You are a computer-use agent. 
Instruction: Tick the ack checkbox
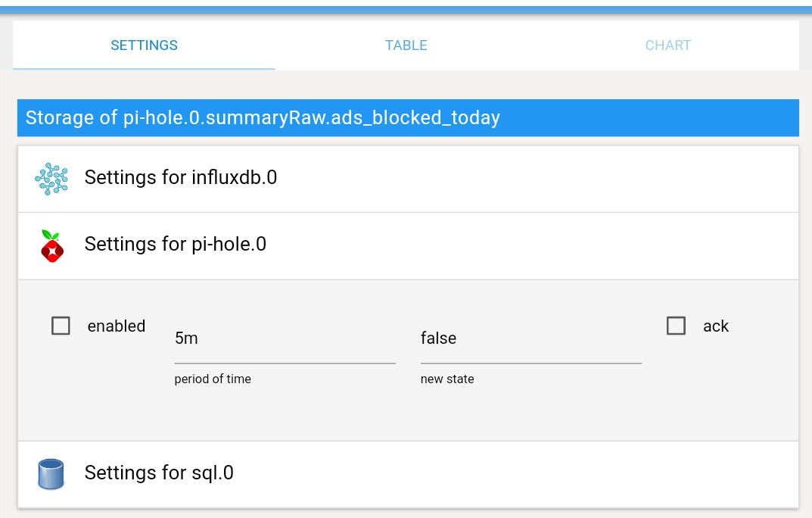(x=676, y=326)
